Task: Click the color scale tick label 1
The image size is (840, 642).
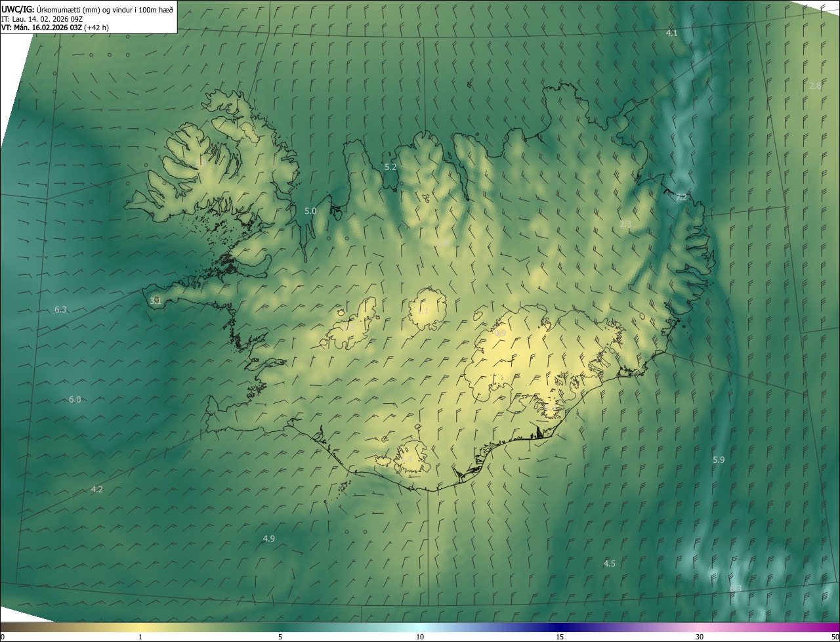Action: point(140,637)
